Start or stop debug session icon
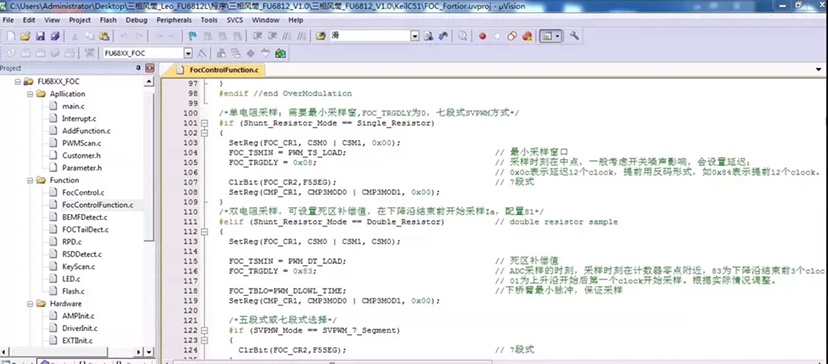 click(x=463, y=36)
